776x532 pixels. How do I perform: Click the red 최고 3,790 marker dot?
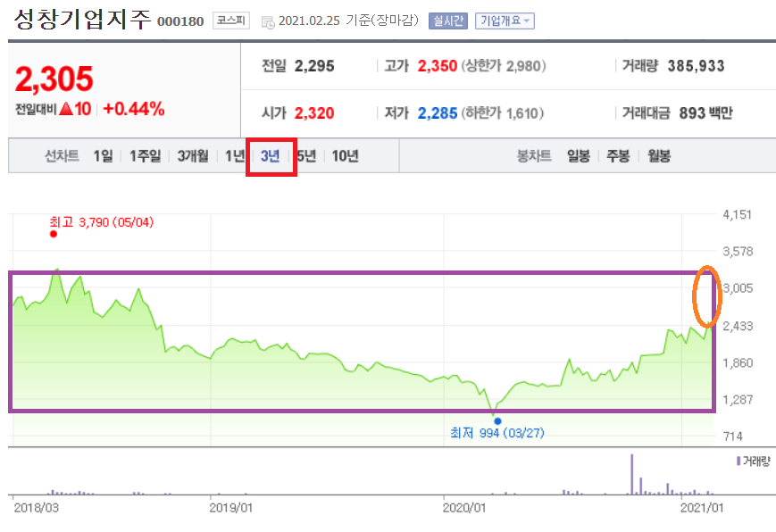click(54, 234)
